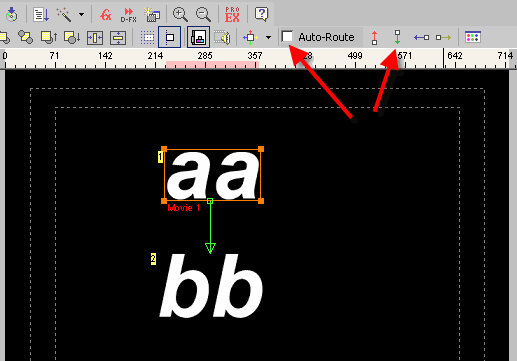The height and width of the screenshot is (361, 517).
Task: Open the help question mark icon
Action: (x=262, y=14)
